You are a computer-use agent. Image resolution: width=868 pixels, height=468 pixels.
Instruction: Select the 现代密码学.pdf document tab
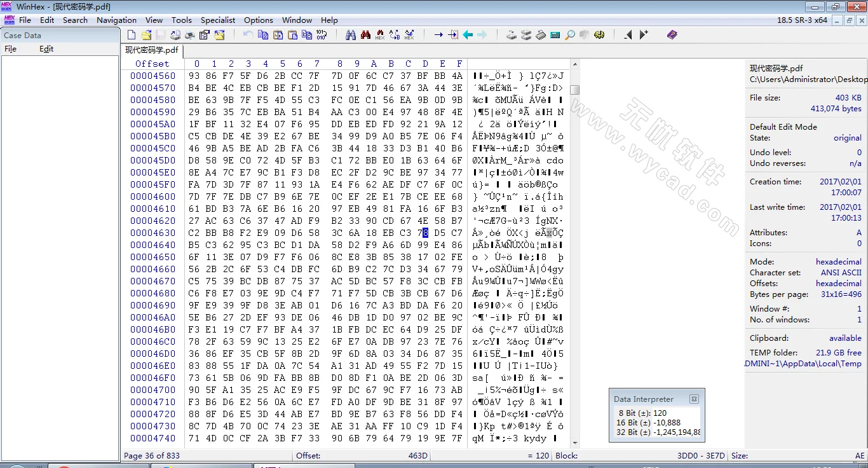[x=152, y=50]
